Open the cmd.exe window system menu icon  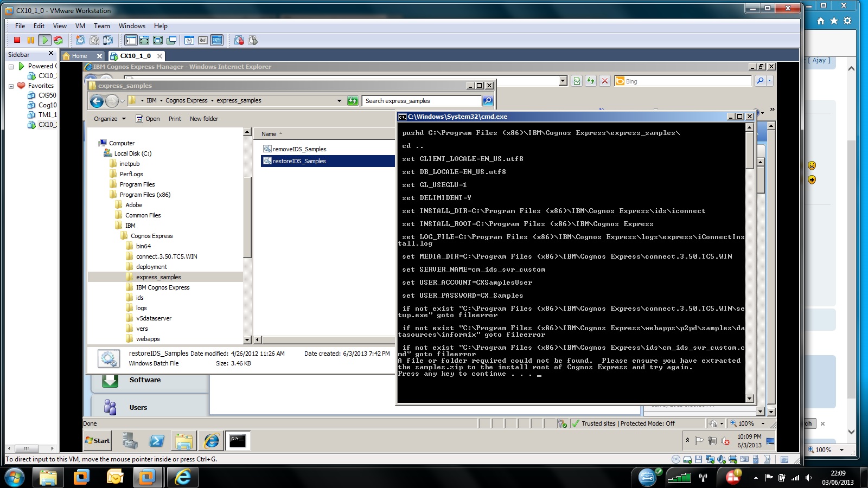pos(402,117)
